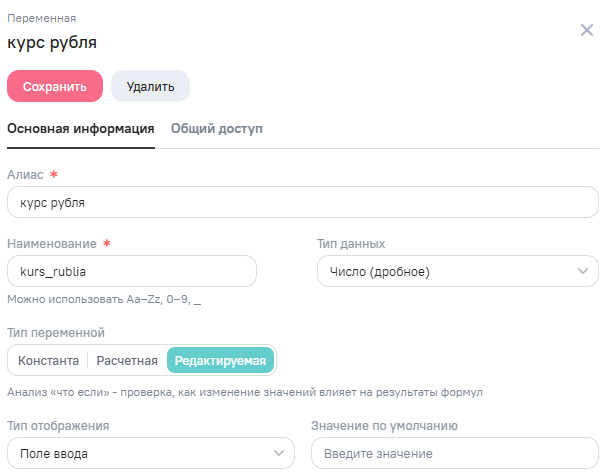Open the Общий доступ tab
Image resolution: width=607 pixels, height=476 pixels.
tap(217, 129)
